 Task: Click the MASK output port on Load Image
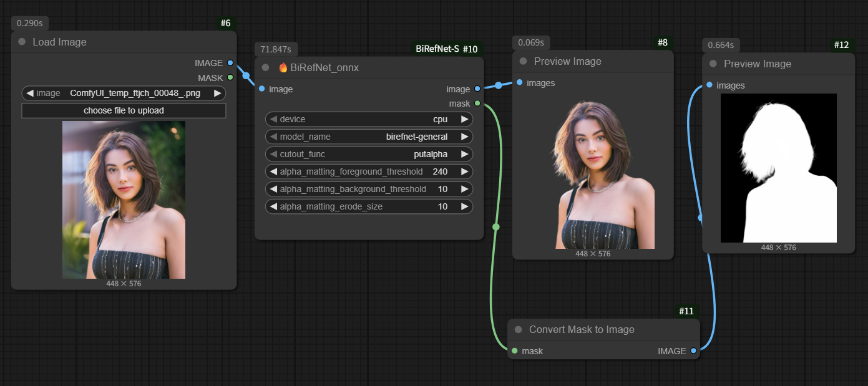(x=230, y=77)
